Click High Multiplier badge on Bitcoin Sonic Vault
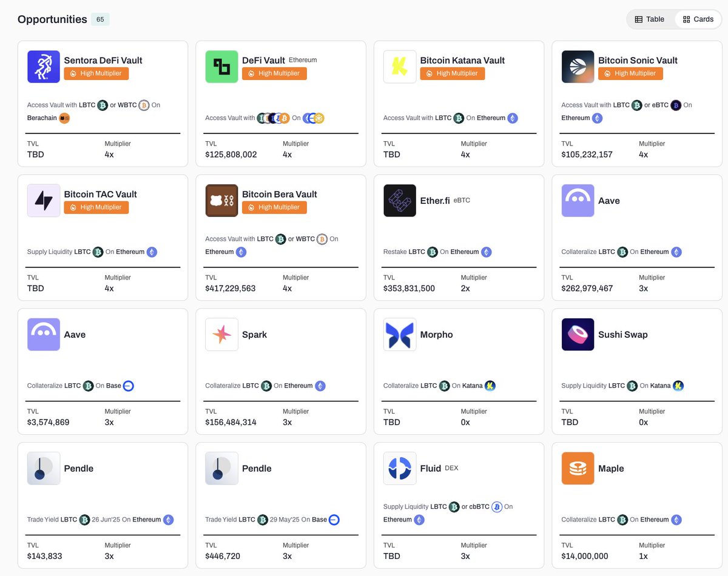 (x=630, y=73)
